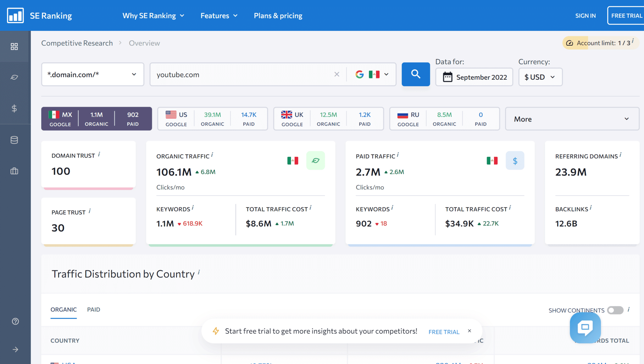Click the dollar icon in Paid Traffic card
Viewport: 644px width, 364px height.
pyautogui.click(x=515, y=161)
